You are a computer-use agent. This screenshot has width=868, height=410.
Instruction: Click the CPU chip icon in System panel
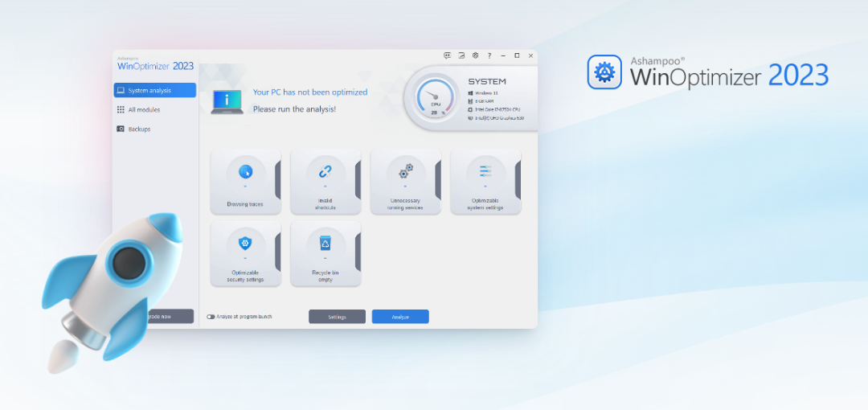click(470, 109)
